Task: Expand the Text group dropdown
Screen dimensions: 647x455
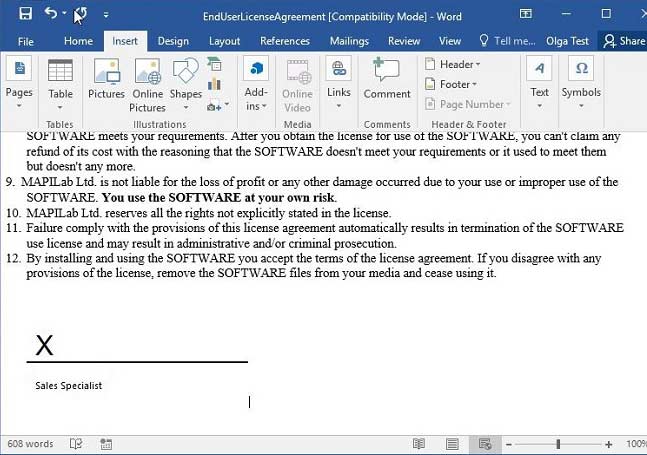Action: click(x=539, y=85)
